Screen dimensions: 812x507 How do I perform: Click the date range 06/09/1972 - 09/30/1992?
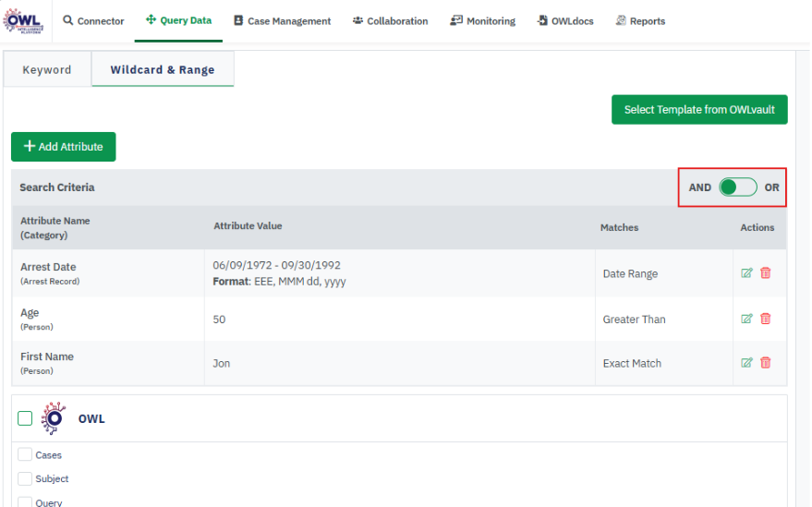click(276, 265)
